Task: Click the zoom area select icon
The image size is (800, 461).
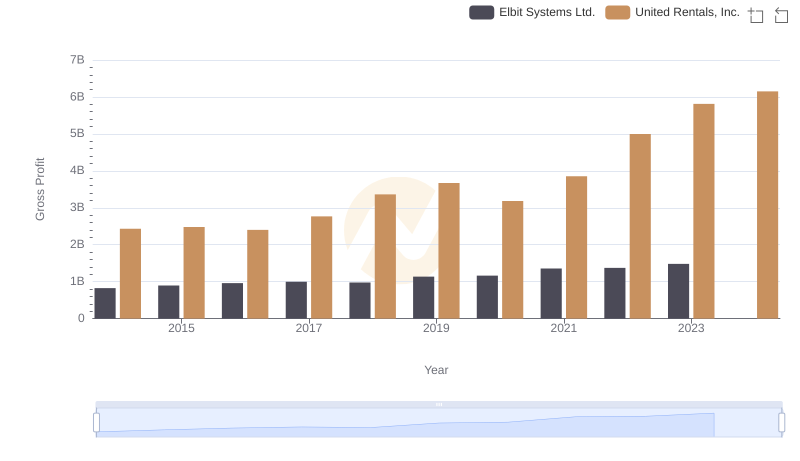Action: click(756, 15)
